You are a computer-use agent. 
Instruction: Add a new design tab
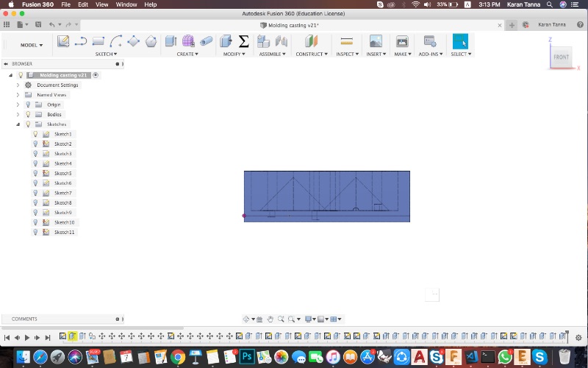512,25
